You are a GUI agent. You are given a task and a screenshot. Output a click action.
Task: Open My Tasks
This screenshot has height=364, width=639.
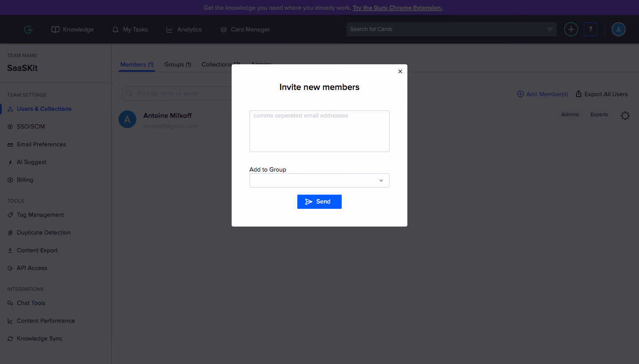point(130,30)
